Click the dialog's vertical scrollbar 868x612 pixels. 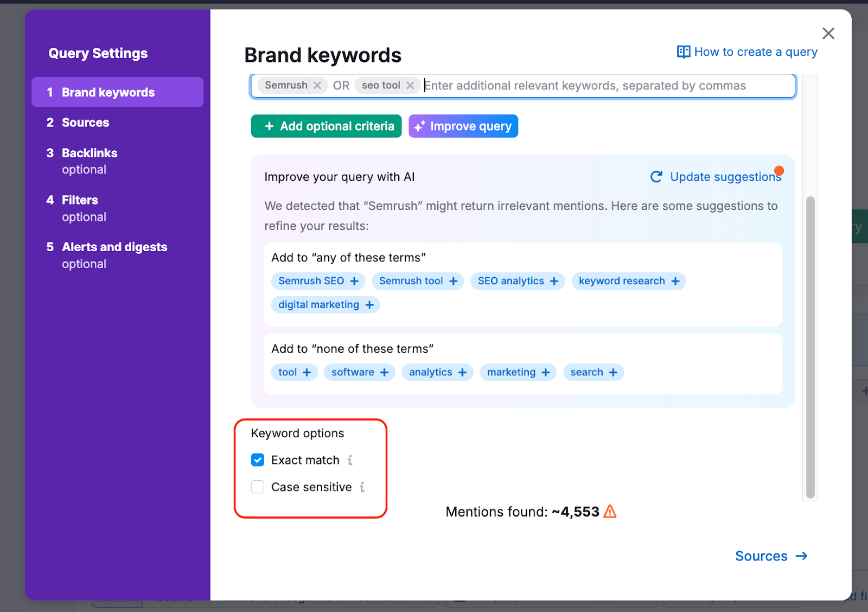point(810,347)
